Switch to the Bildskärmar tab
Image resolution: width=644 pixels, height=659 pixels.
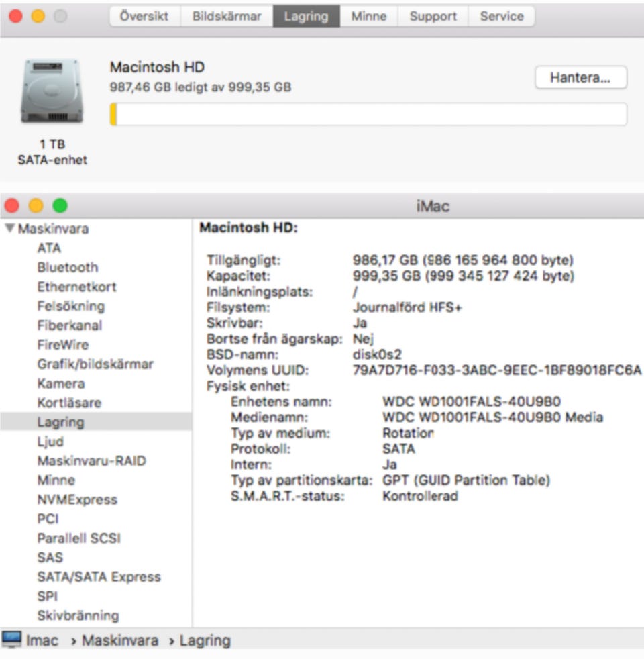(227, 17)
